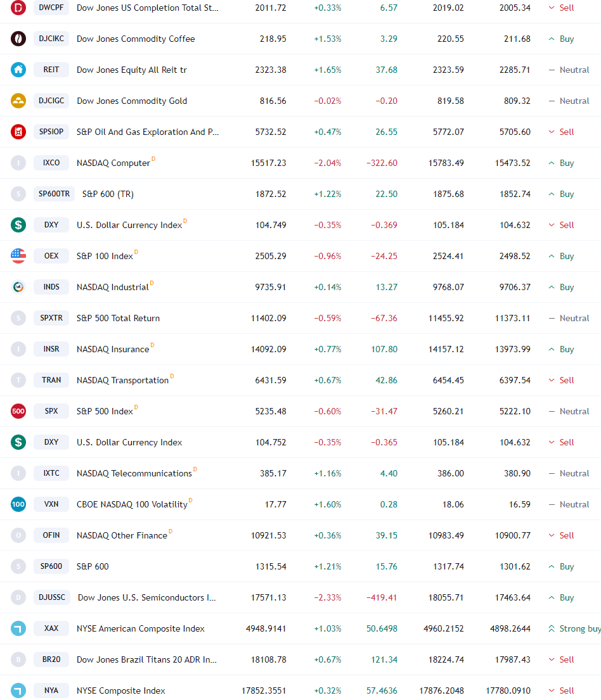
Task: Click the DJUSSC row's grey placeholder icon
Action: tap(18, 597)
